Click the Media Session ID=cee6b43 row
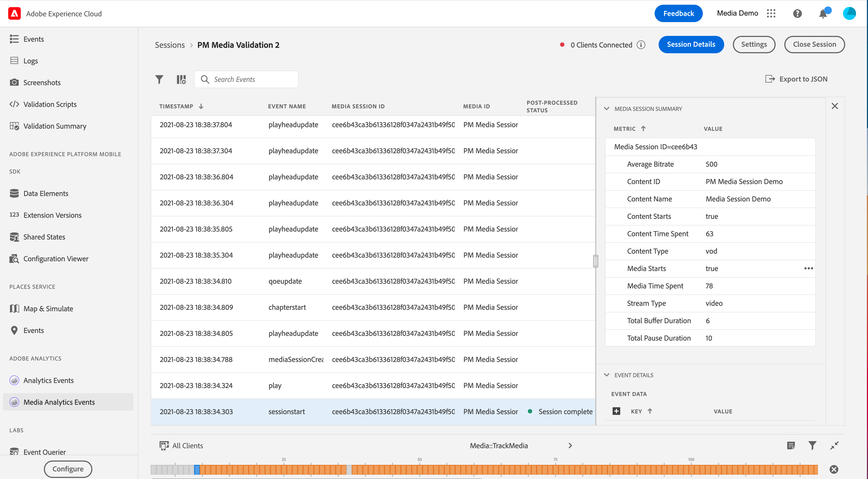 (x=710, y=147)
